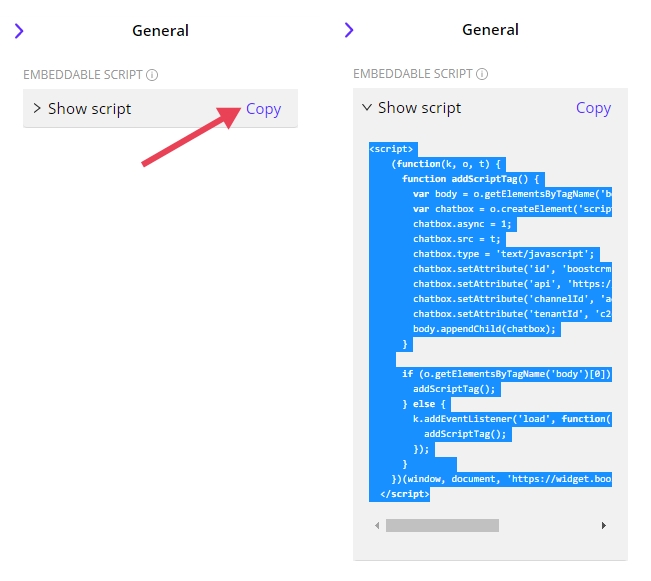651x581 pixels.
Task: Click General heading in right panel
Action: [x=490, y=30]
